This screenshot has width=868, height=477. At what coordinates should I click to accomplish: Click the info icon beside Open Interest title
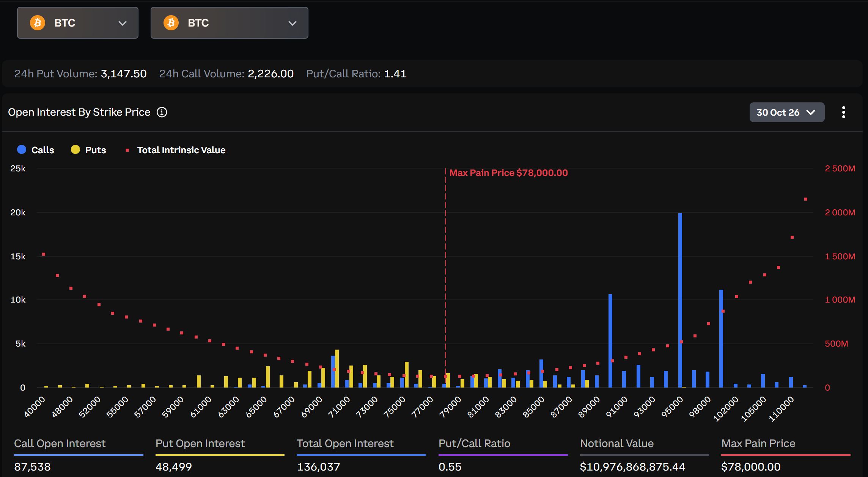click(162, 112)
